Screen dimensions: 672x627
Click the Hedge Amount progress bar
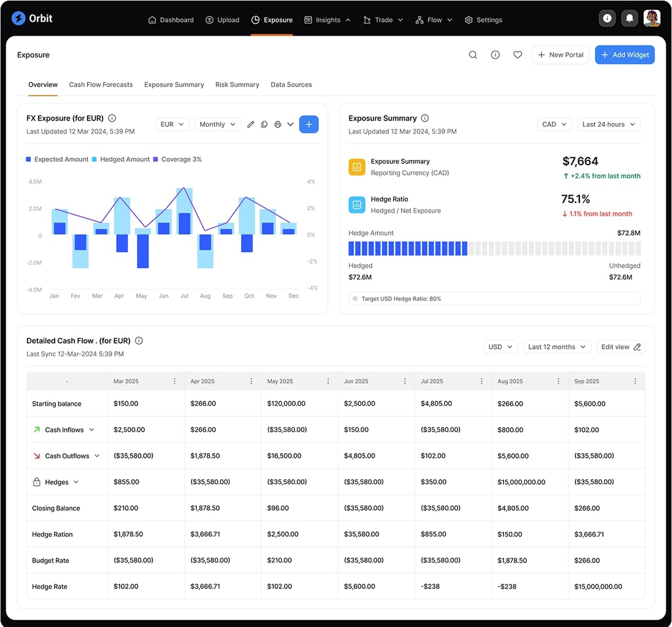coord(494,249)
